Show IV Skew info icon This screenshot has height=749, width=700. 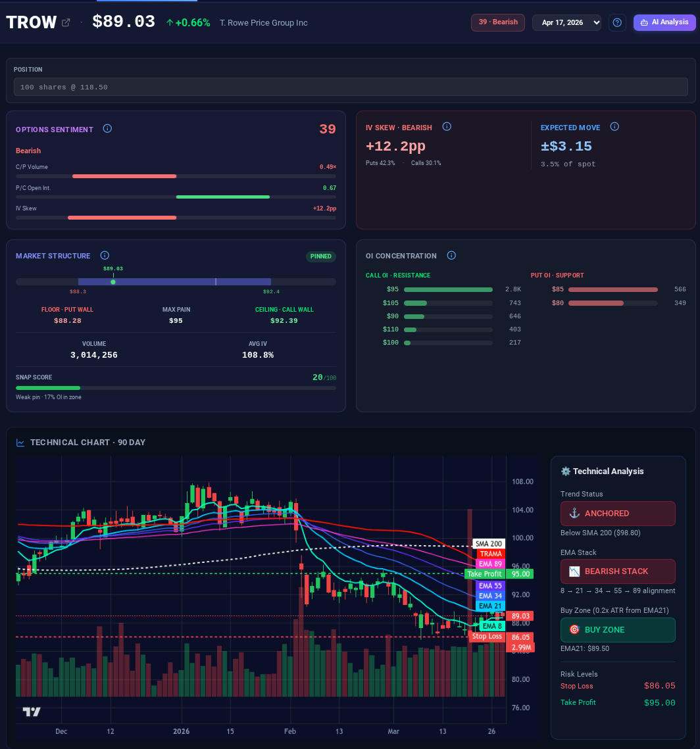click(x=447, y=126)
